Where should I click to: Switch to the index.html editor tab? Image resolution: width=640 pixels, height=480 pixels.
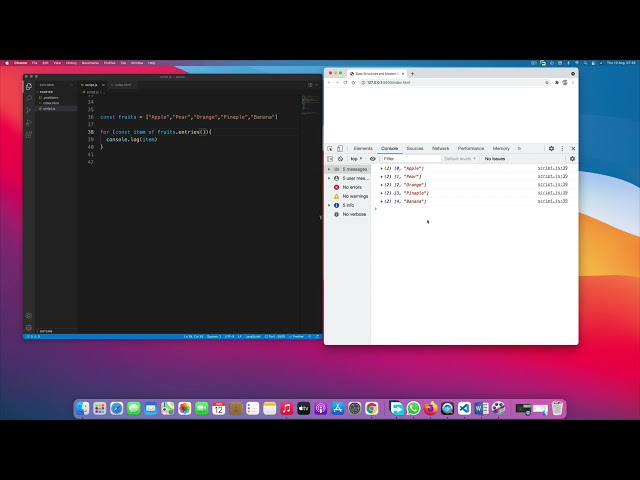pos(122,85)
